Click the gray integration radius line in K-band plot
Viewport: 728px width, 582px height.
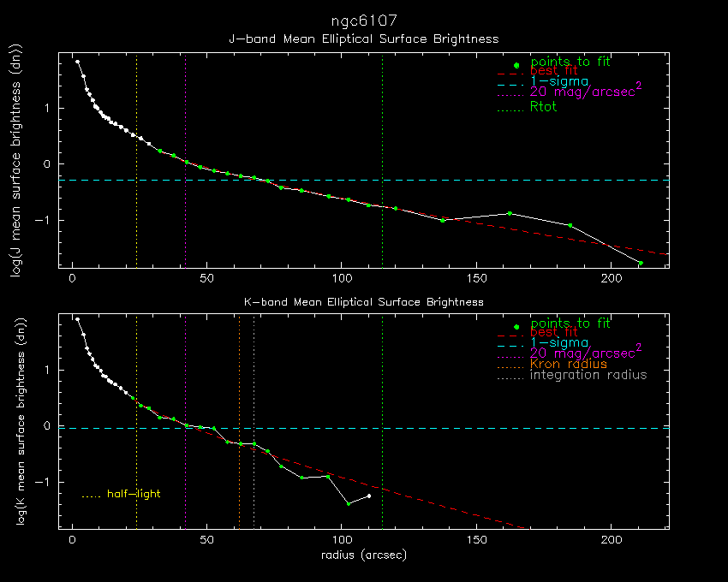pos(254,421)
